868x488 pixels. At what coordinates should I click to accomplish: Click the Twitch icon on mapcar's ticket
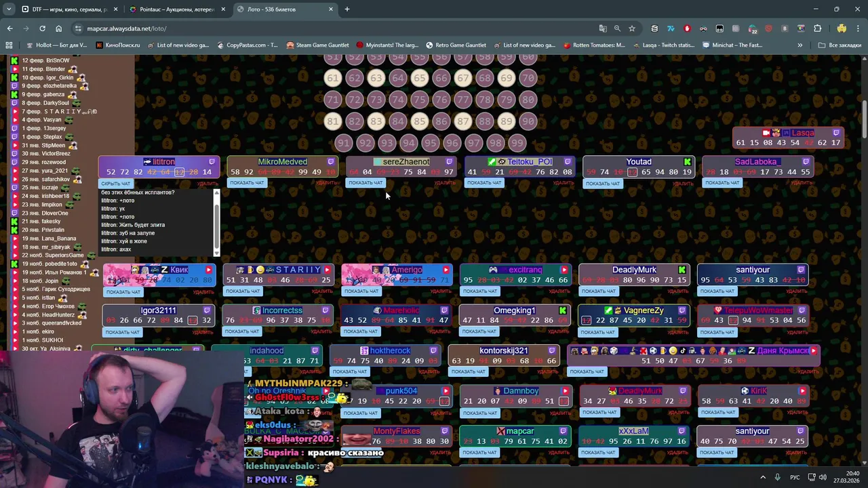(563, 431)
